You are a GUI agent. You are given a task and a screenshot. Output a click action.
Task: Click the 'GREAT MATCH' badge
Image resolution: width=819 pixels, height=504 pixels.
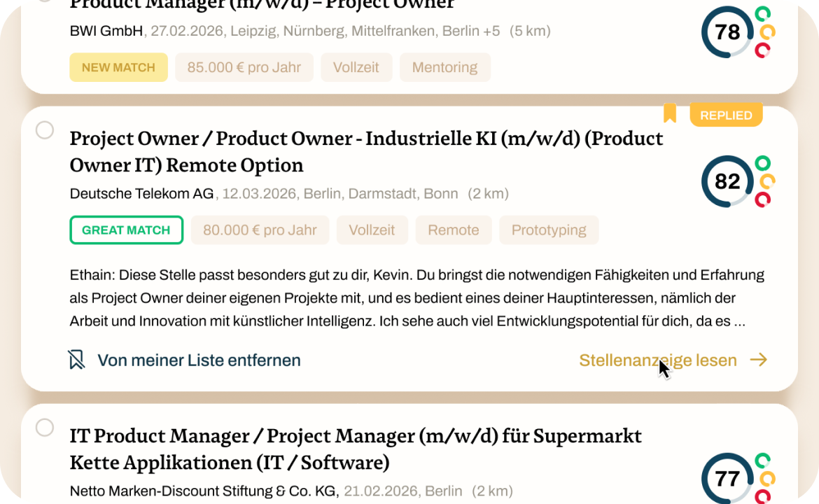tap(126, 230)
